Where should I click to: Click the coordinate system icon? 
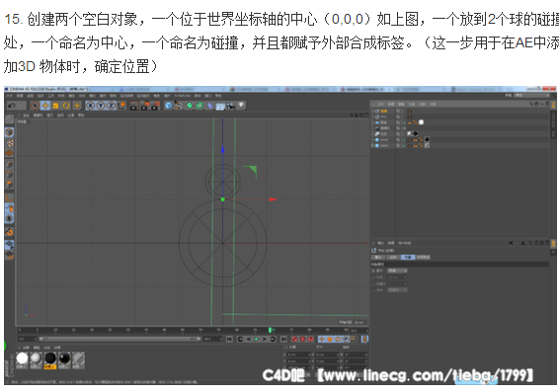(121, 106)
